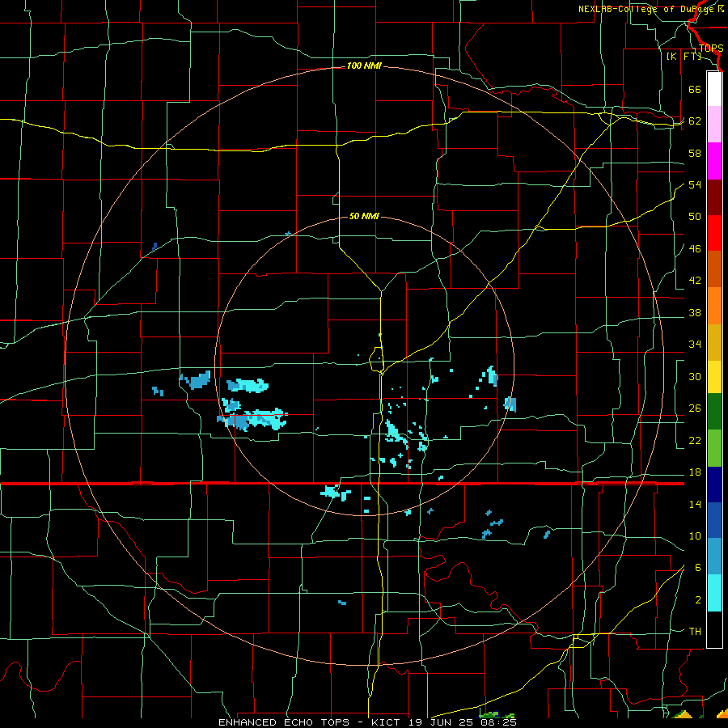Click the legend value 2
This screenshot has width=728, height=728.
tap(697, 600)
